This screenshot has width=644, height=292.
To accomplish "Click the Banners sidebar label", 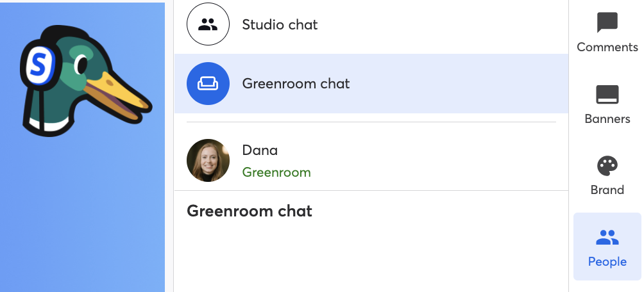I will tap(607, 119).
